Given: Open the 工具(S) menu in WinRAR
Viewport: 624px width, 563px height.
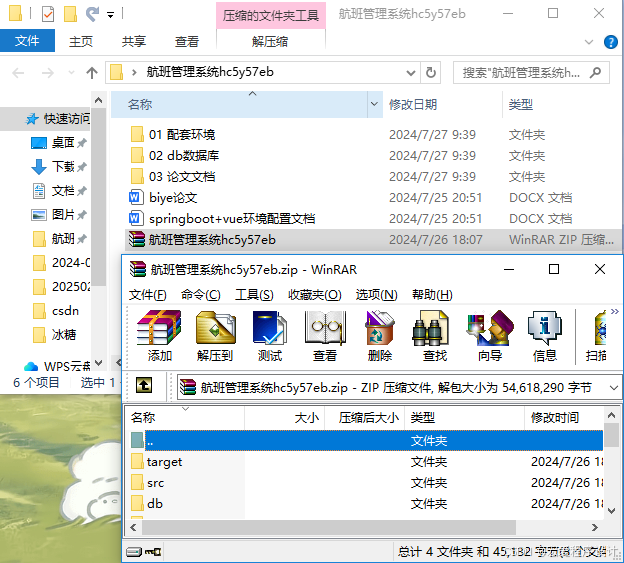Looking at the screenshot, I should tap(254, 295).
